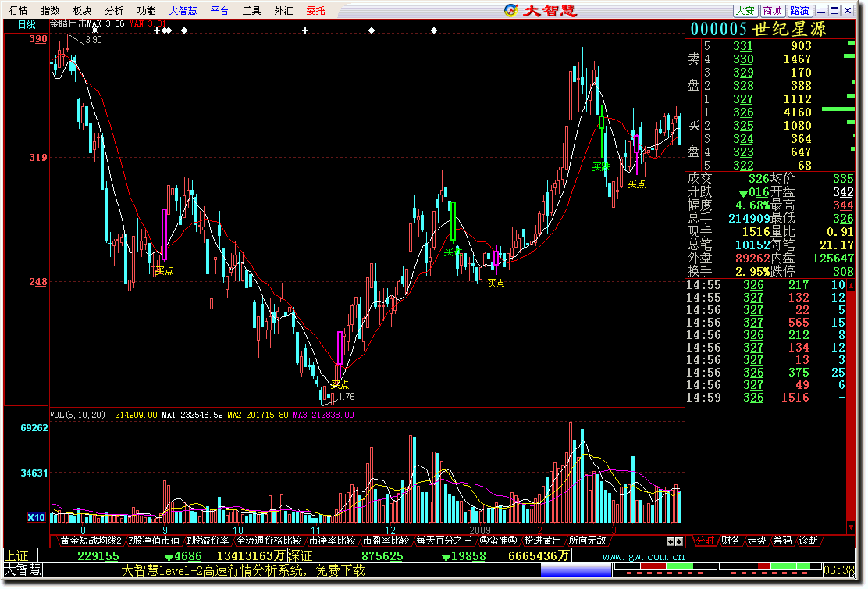Viewport: 868px width, 589px height.
Task: Open the www.gw.com.cn link
Action: pyautogui.click(x=643, y=556)
